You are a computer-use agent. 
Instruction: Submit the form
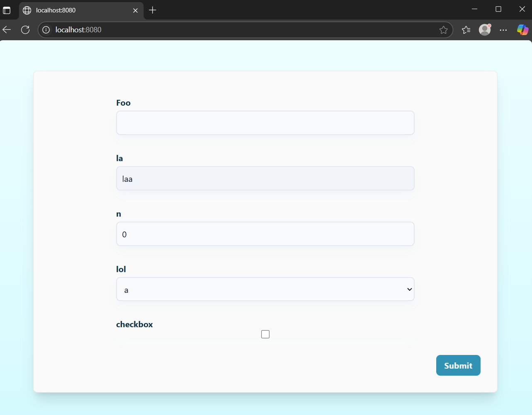[x=458, y=365]
